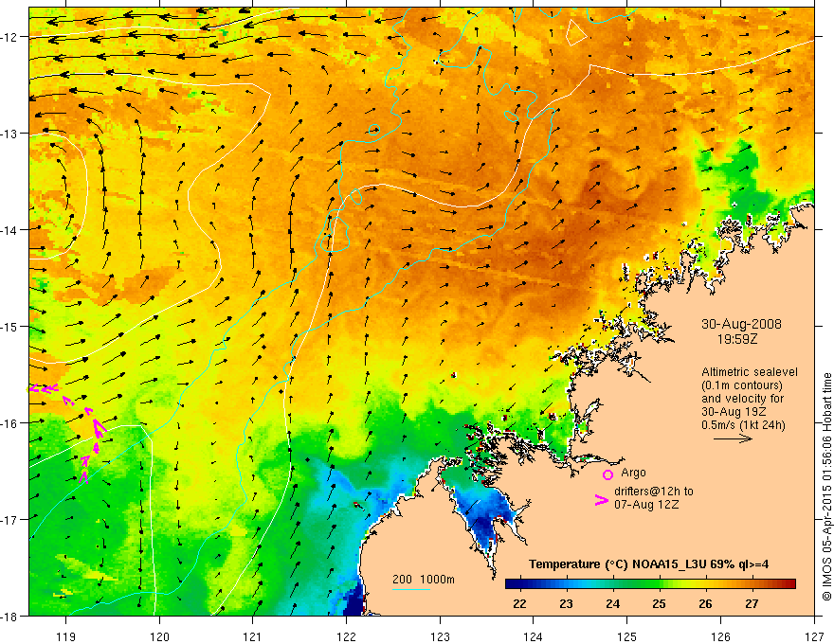Click the cyan bathymetry legend line
Screen dimensions: 834x644
[411, 589]
